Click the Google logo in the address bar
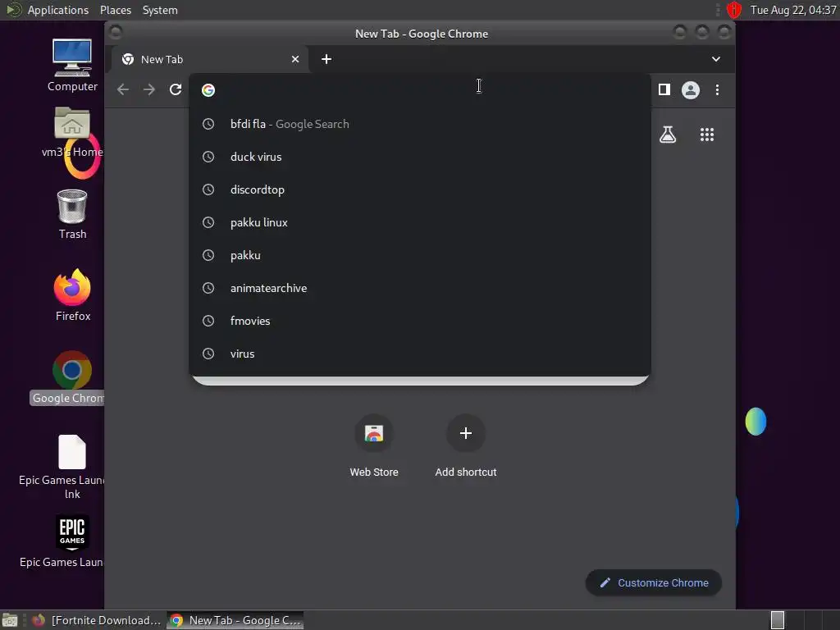The width and height of the screenshot is (840, 630). 208,90
